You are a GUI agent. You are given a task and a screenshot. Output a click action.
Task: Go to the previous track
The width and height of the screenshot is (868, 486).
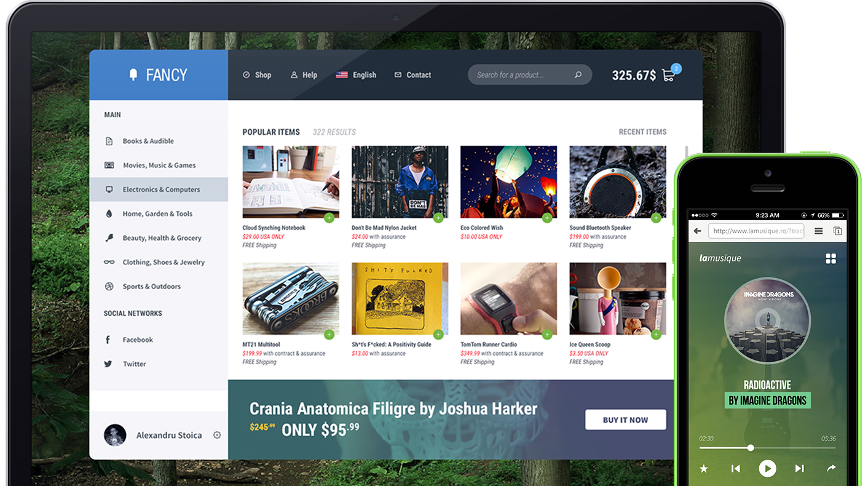click(735, 469)
